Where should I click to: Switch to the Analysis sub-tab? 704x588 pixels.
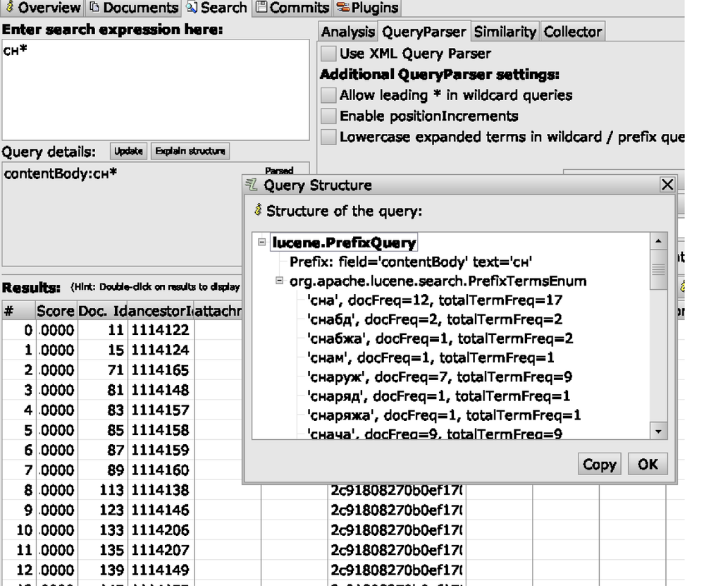(x=348, y=32)
